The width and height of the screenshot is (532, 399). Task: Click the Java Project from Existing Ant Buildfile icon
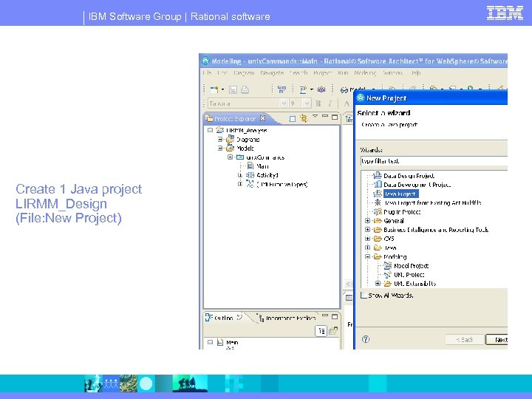click(378, 202)
